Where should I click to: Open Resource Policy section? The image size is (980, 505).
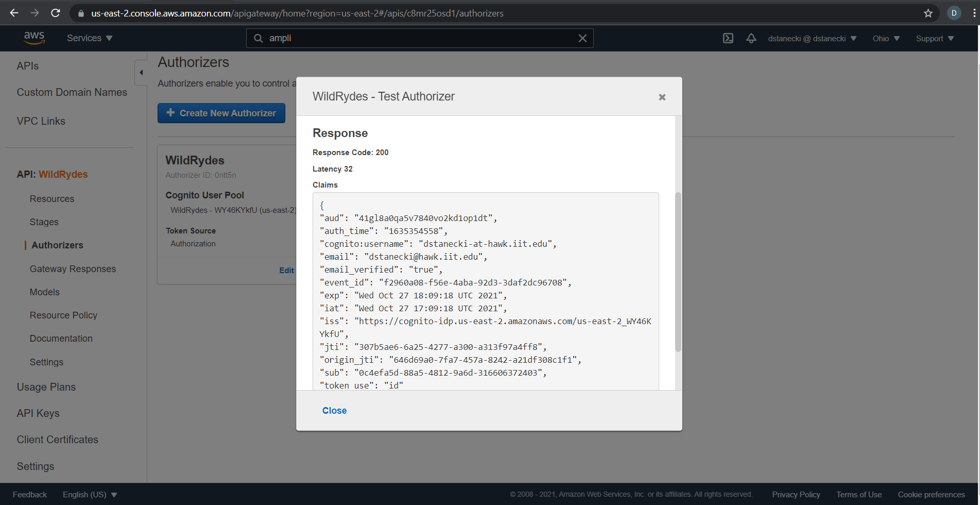pyautogui.click(x=63, y=315)
